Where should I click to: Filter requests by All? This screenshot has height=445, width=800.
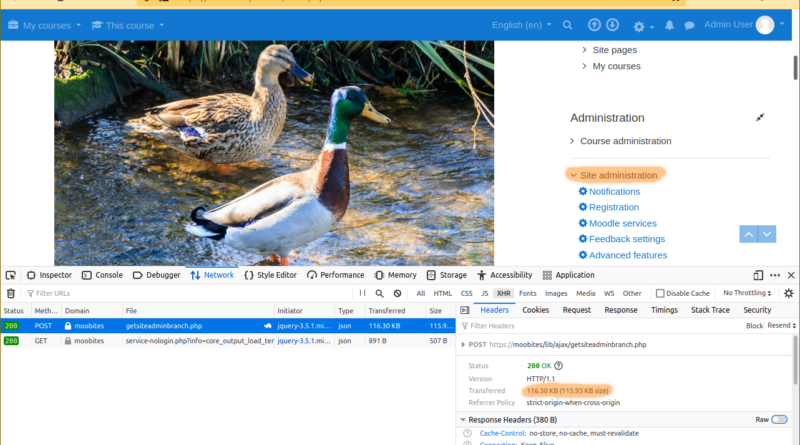[420, 293]
